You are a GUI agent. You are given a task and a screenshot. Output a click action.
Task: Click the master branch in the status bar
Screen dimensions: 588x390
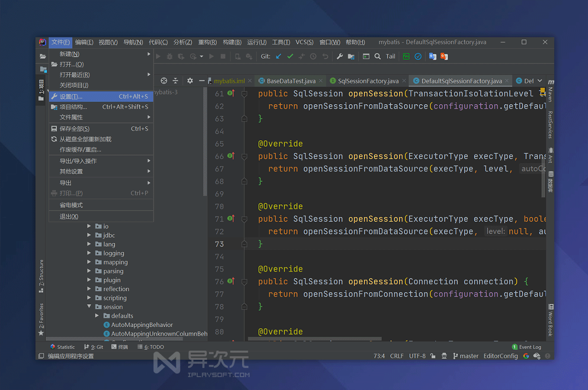click(469, 356)
